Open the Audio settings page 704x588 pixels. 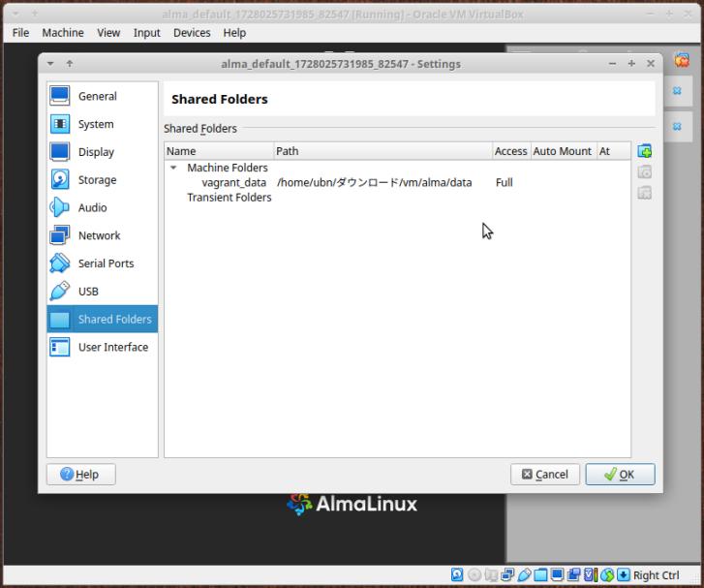(103, 207)
